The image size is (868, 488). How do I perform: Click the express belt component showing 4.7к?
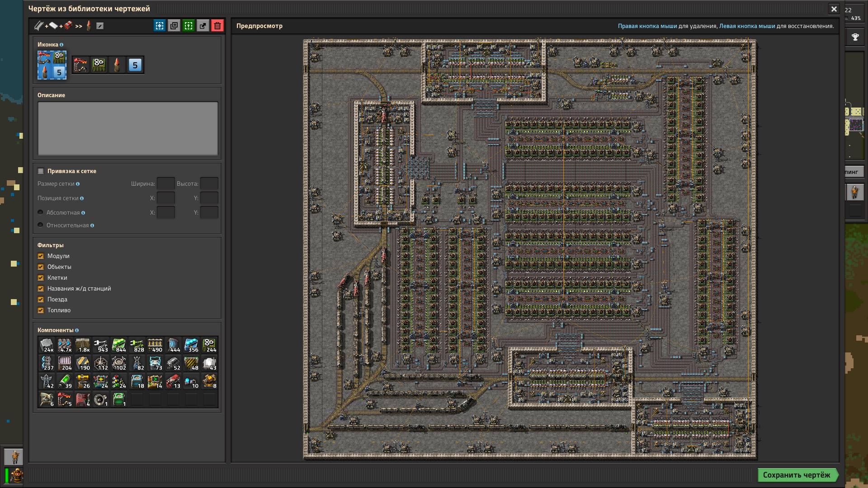[x=65, y=345]
